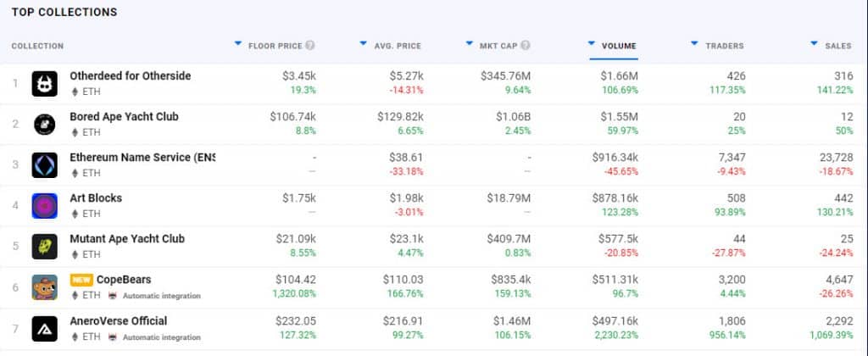The width and height of the screenshot is (868, 356).
Task: Click the ETH chain icon under Art Blocks
Action: (75, 214)
